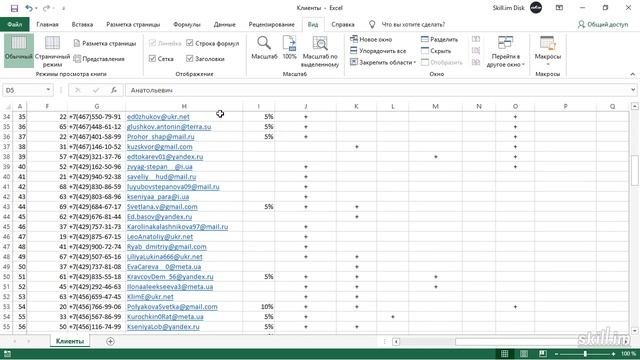Set zoom to 100% in ribbon

[289, 48]
